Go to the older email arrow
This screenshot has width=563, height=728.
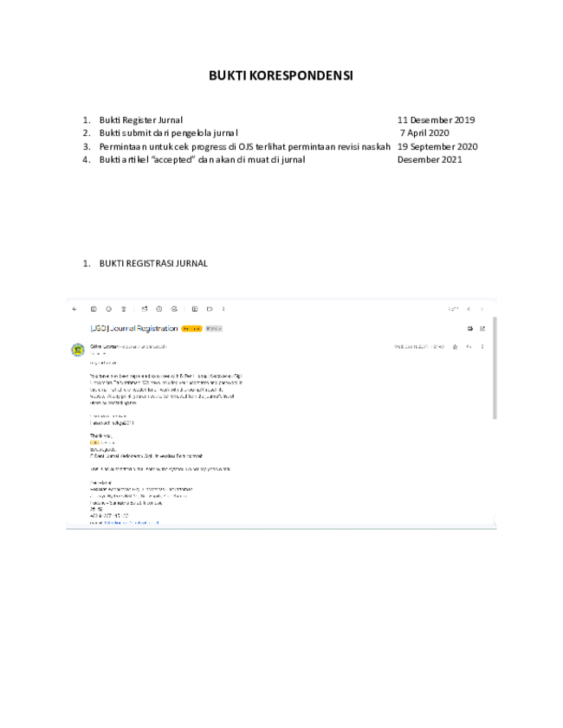tap(482, 309)
